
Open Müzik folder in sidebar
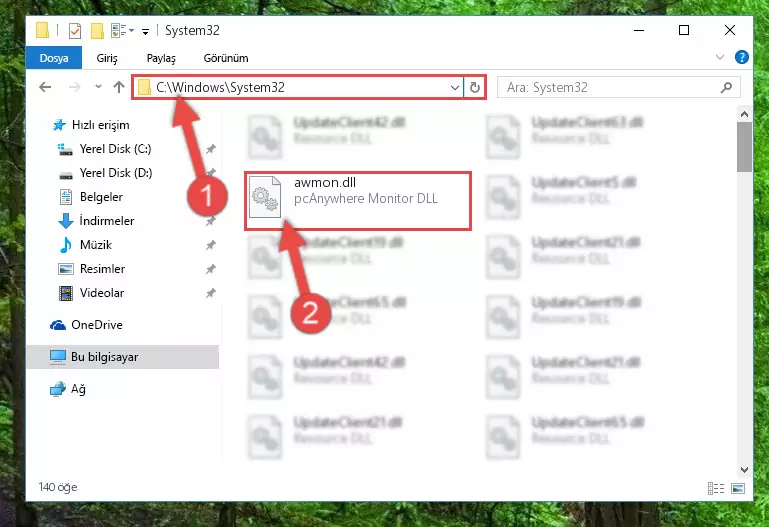(x=85, y=245)
